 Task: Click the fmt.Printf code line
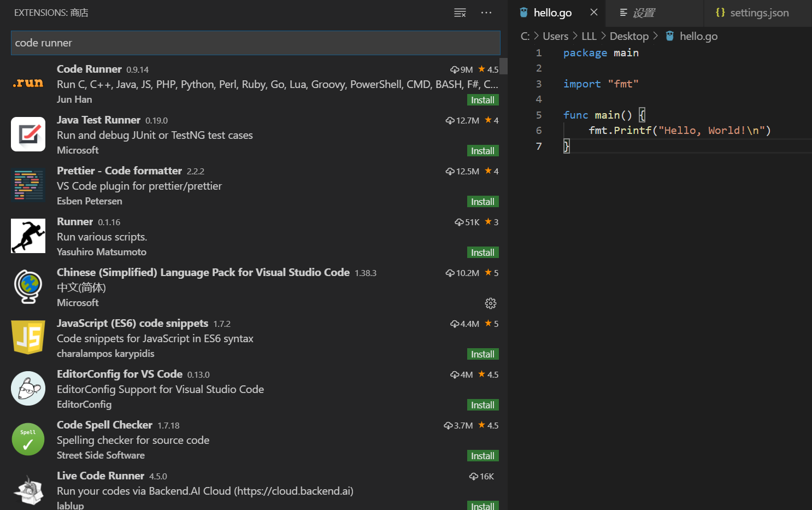click(679, 130)
